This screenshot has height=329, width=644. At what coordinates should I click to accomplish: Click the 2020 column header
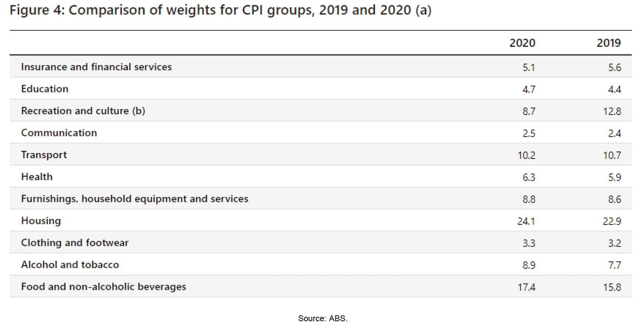(x=522, y=43)
